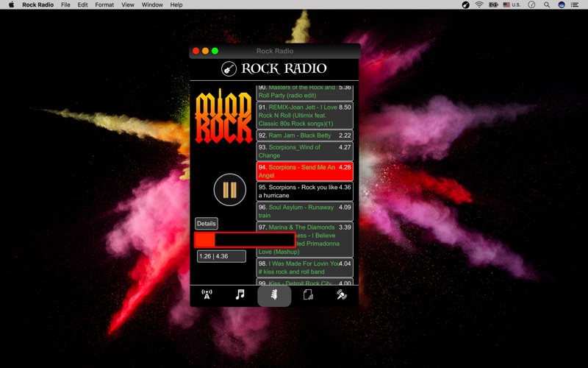
Task: Pause playback with the pause button
Action: 230,190
